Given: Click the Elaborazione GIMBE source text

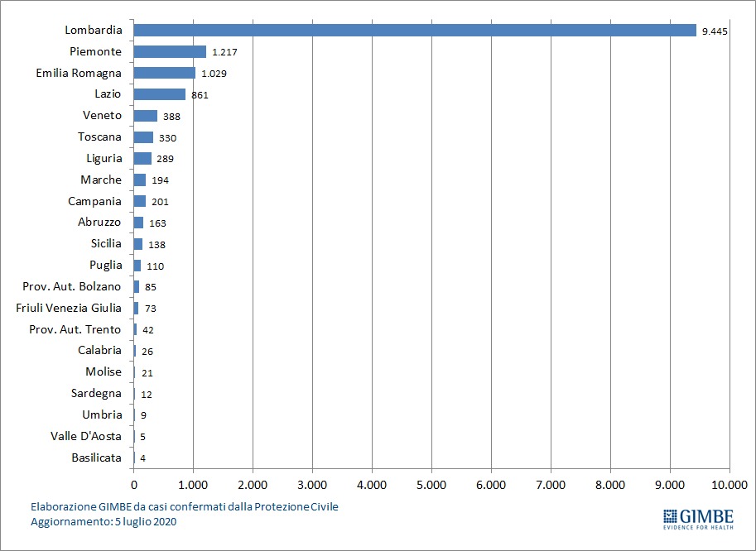Looking at the screenshot, I should pyautogui.click(x=184, y=506).
